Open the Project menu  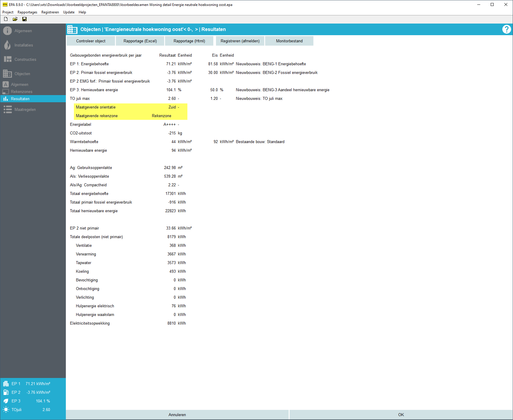click(x=8, y=12)
